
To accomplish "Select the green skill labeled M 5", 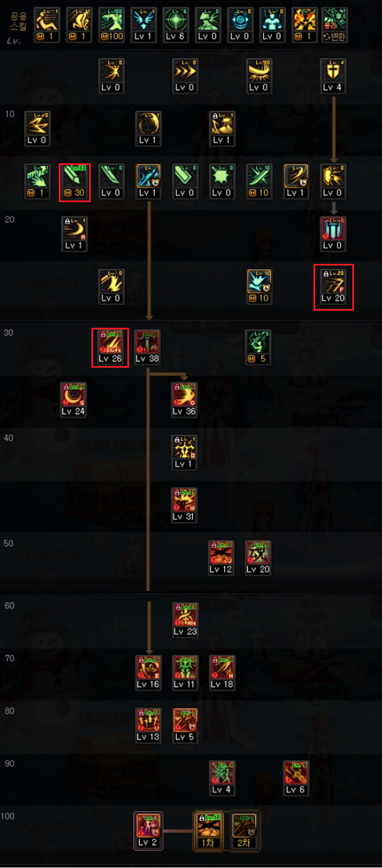I will pos(258,347).
